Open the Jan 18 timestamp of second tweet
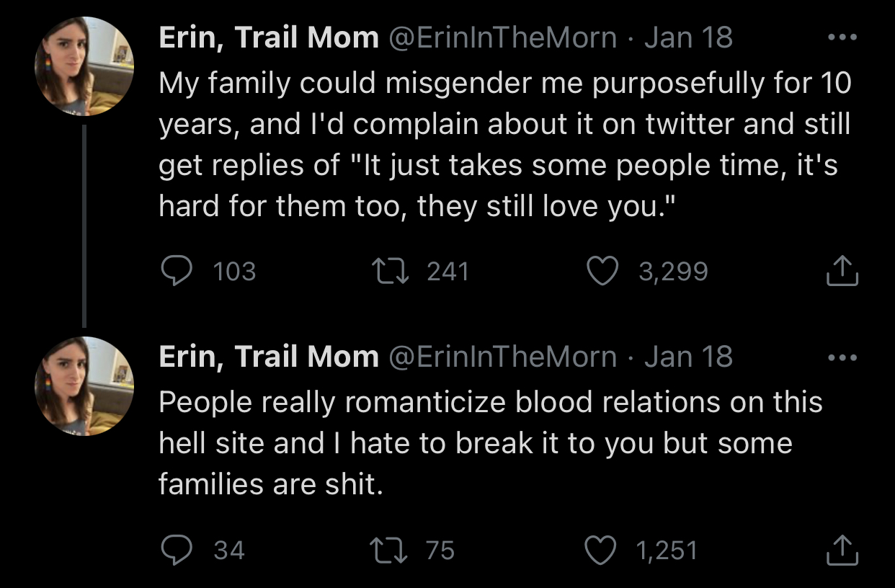 tap(688, 357)
